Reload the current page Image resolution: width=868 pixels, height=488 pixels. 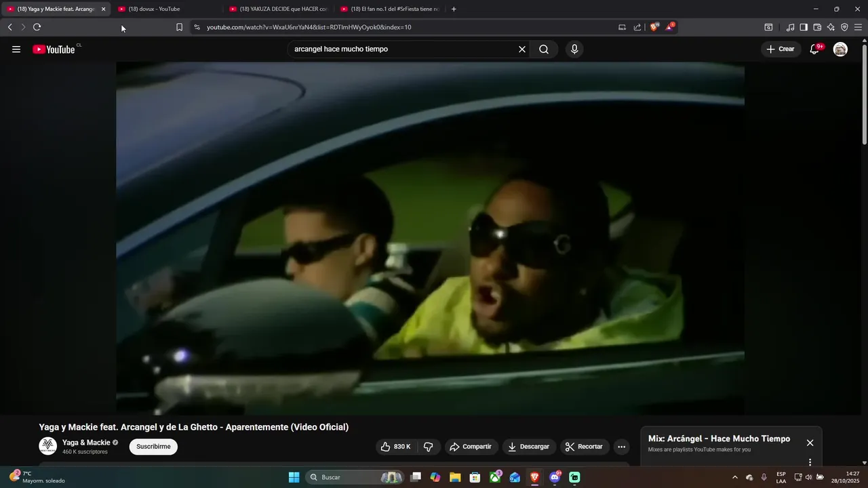(x=37, y=27)
